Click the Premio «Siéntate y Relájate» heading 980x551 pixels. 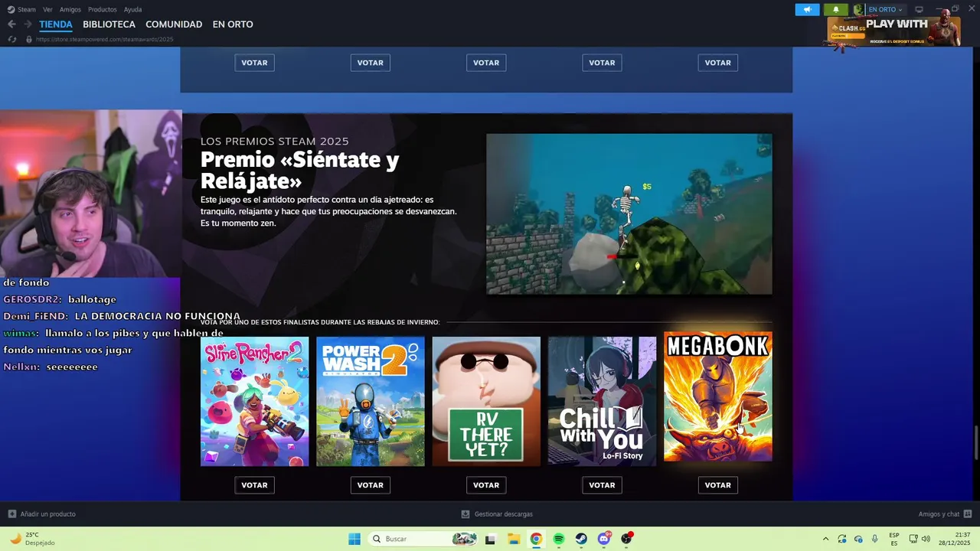click(299, 170)
